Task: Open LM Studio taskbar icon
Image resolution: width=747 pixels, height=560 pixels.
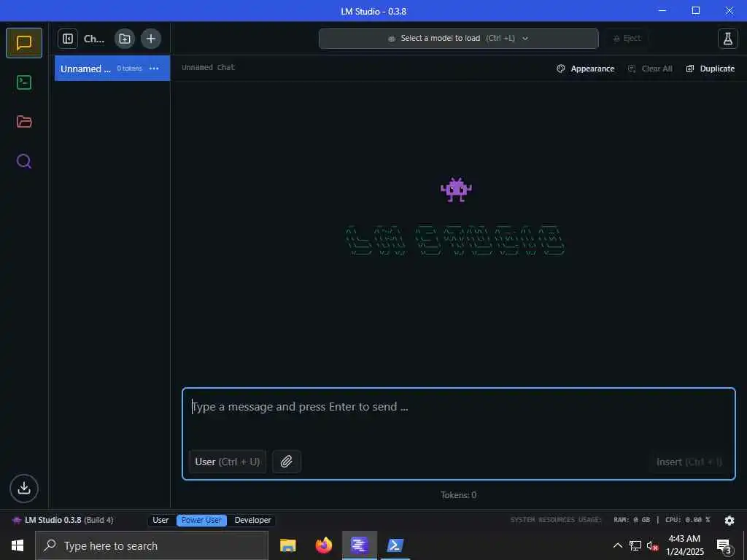Action: (x=360, y=545)
